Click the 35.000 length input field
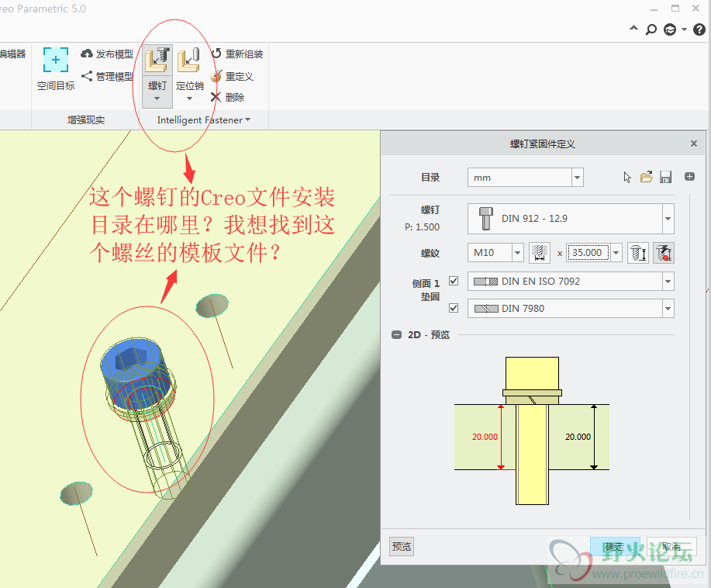Viewport: 711px width, 588px height. point(588,253)
